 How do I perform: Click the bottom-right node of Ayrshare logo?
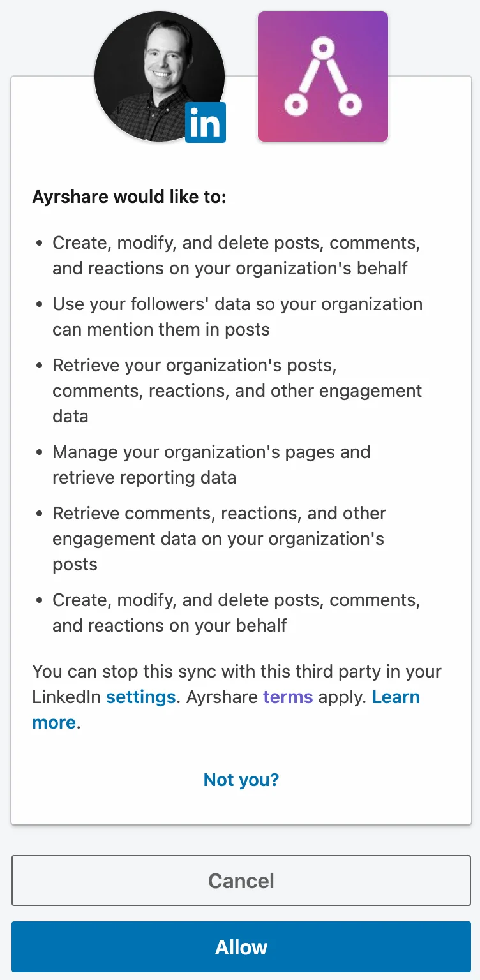pos(350,105)
